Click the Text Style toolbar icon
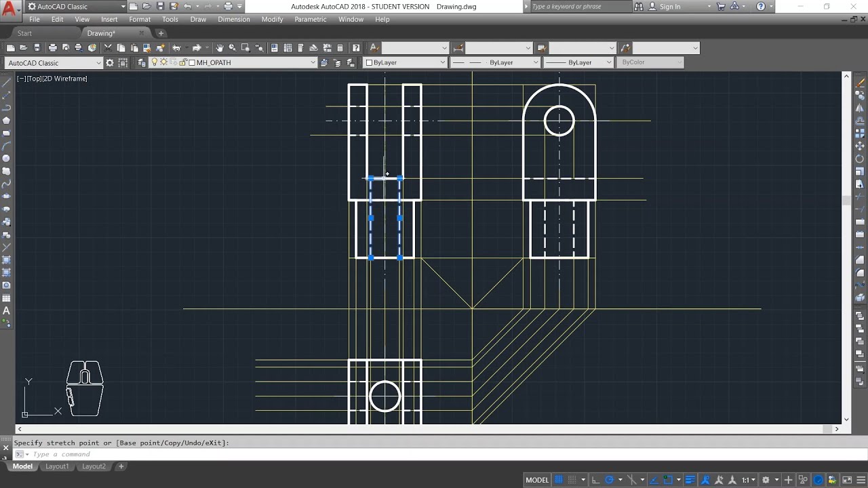The width and height of the screenshot is (868, 488). point(374,47)
